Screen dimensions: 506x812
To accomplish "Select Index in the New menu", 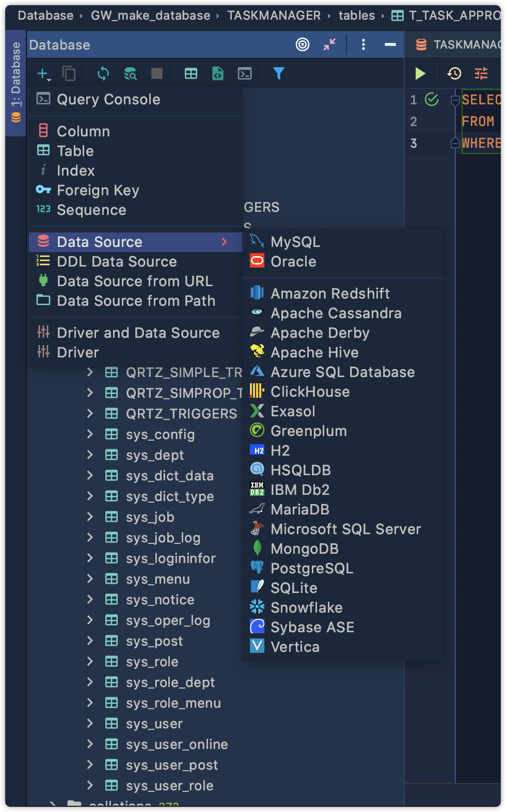I will pos(135,170).
